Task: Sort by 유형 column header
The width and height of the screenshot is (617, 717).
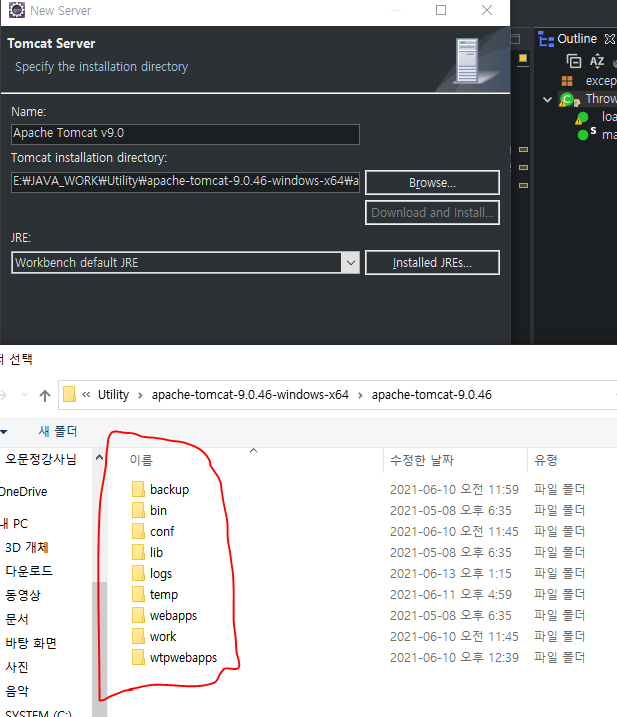Action: coord(546,460)
